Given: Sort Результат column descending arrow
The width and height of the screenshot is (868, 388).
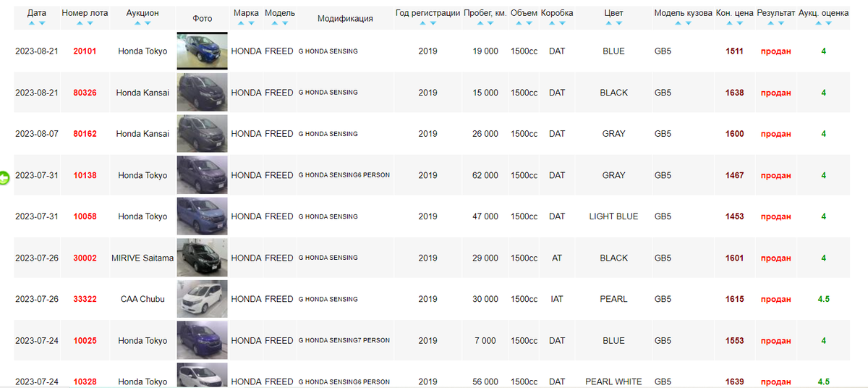Looking at the screenshot, I should coord(781,23).
